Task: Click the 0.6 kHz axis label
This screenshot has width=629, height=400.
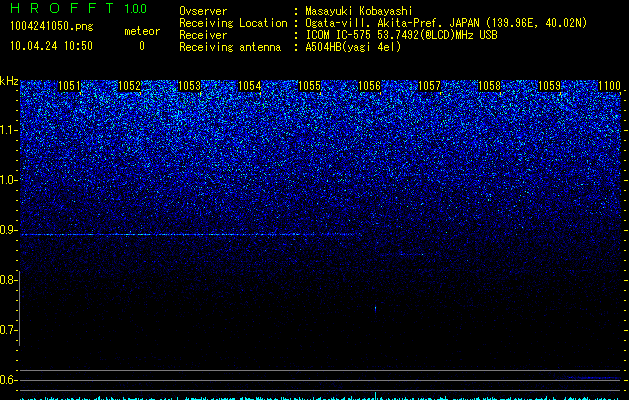Action: [8, 380]
